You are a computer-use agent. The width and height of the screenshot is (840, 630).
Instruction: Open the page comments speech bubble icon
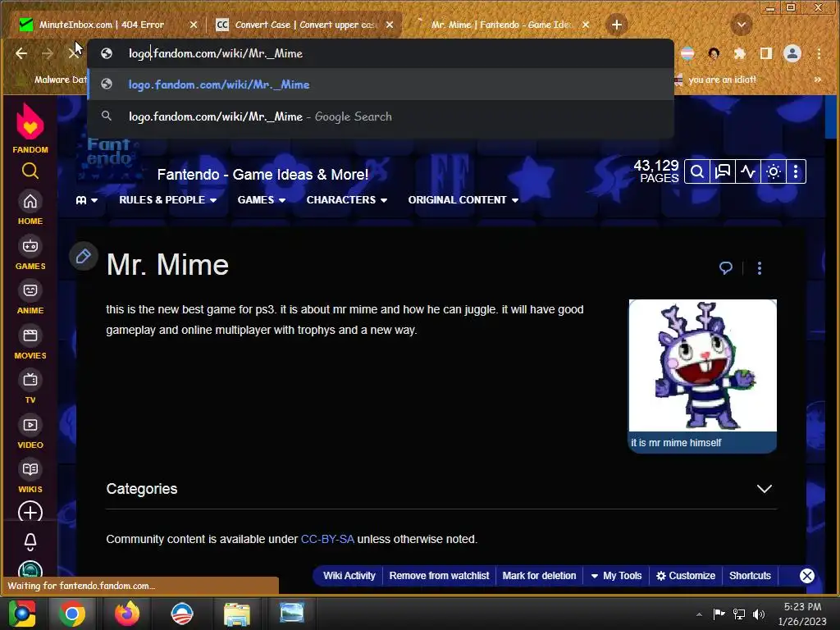tap(726, 268)
